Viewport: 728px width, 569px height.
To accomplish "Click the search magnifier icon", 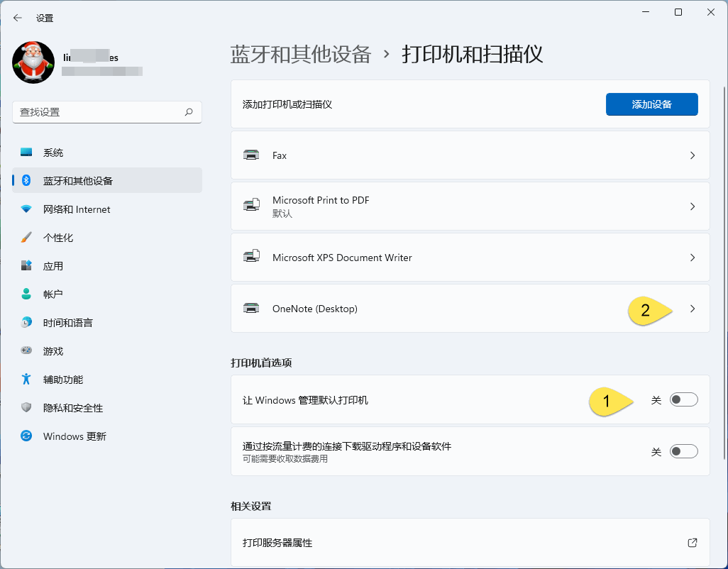I will pos(189,112).
